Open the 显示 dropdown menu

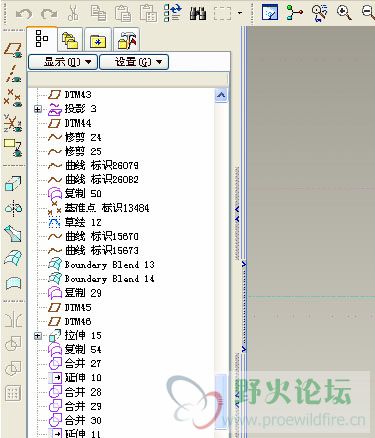63,62
